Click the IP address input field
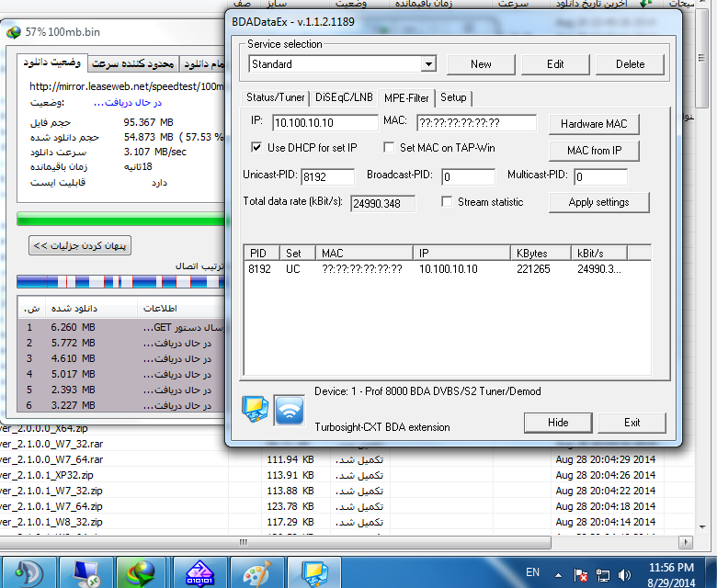717x588 pixels. pyautogui.click(x=325, y=122)
